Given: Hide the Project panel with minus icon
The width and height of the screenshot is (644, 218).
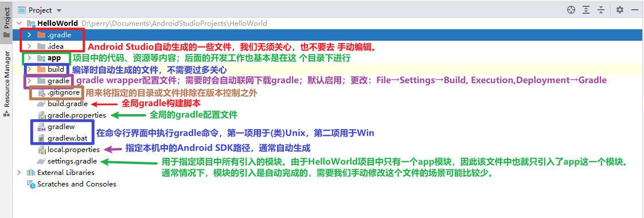Looking at the screenshot, I should click(635, 10).
